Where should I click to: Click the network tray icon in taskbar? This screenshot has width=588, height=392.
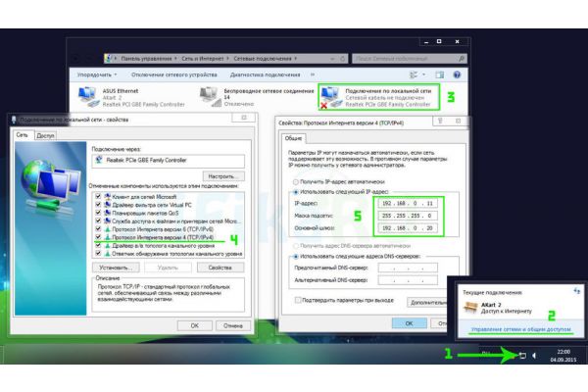[522, 355]
